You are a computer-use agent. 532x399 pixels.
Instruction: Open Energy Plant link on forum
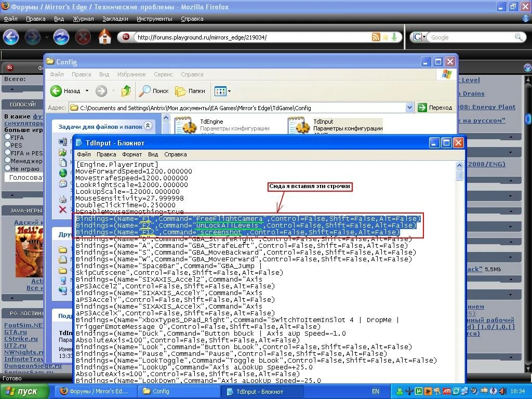click(x=486, y=107)
